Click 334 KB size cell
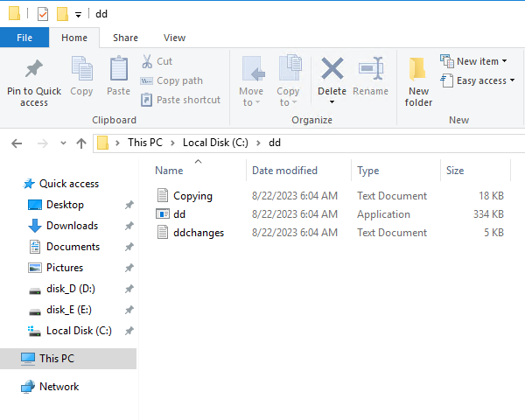Viewport: 525px width, 420px height. point(488,214)
